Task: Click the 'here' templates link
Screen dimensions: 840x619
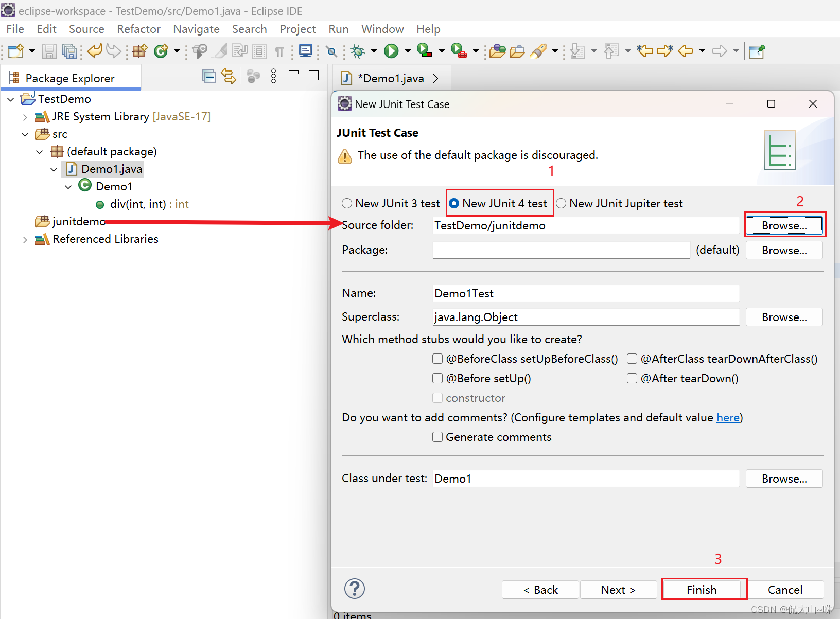Action: pos(728,417)
